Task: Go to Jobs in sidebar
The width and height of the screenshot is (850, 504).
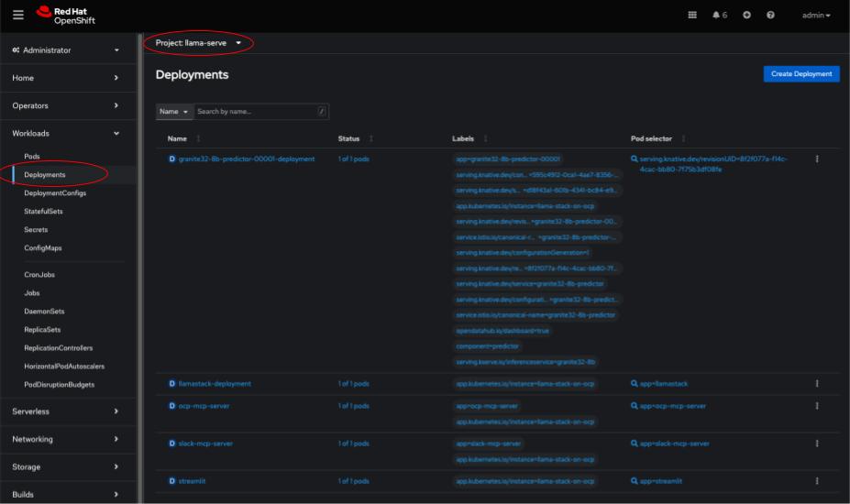Action: tap(32, 292)
